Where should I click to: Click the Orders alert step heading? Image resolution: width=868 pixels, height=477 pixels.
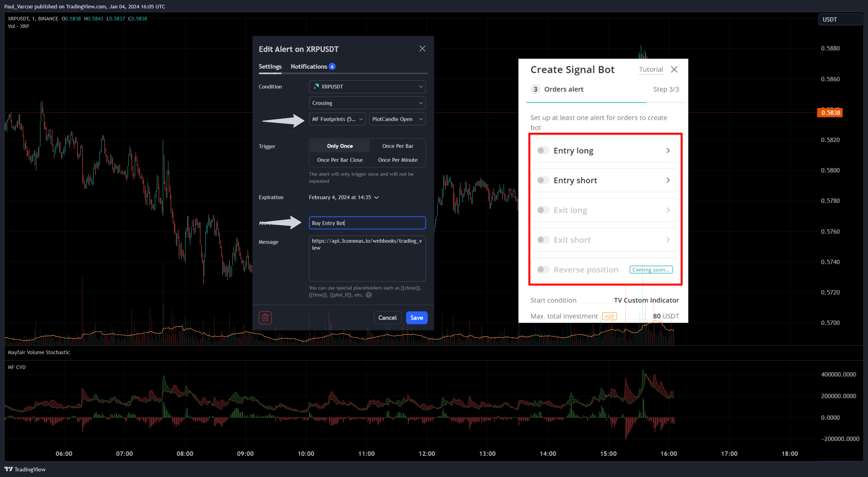(x=564, y=89)
